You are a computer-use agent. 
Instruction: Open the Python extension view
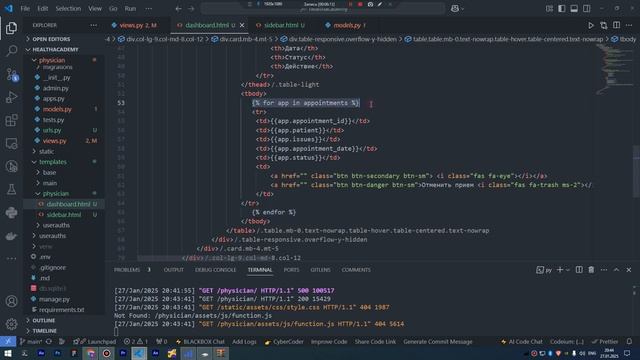click(11, 212)
